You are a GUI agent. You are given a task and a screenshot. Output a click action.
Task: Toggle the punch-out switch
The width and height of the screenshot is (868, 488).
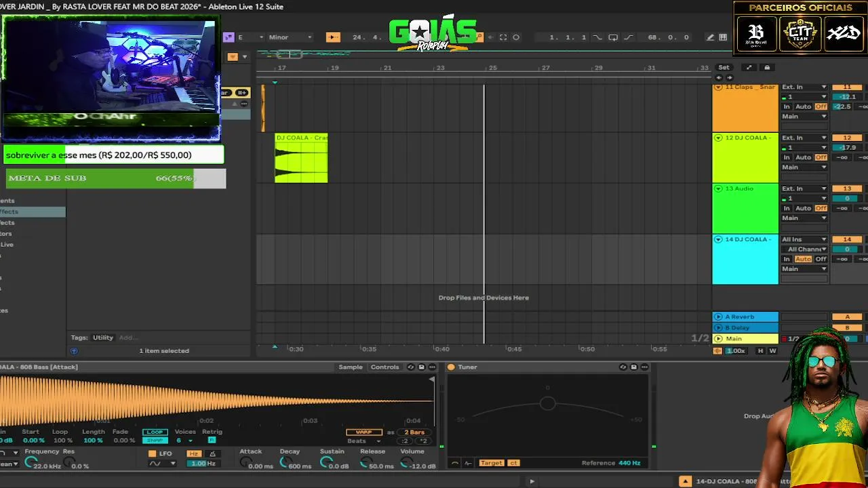pos(628,37)
